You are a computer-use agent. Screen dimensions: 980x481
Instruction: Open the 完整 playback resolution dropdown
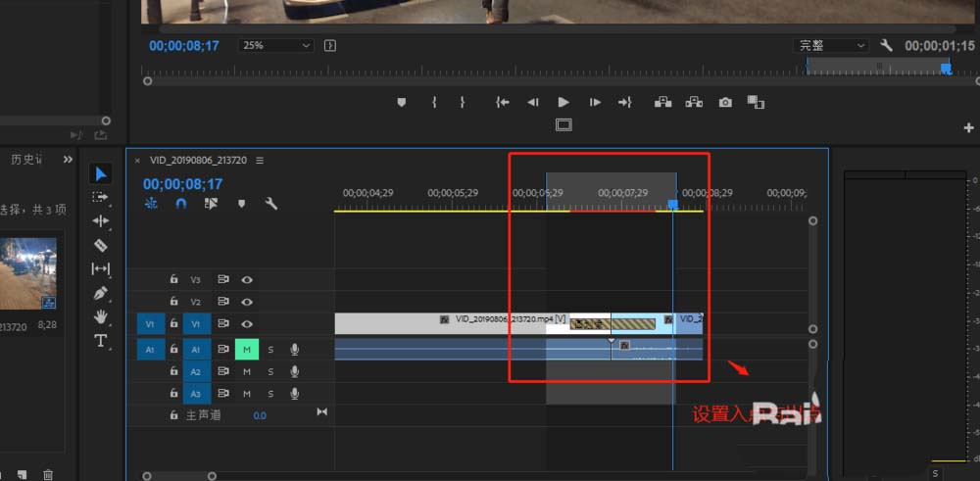(x=831, y=45)
